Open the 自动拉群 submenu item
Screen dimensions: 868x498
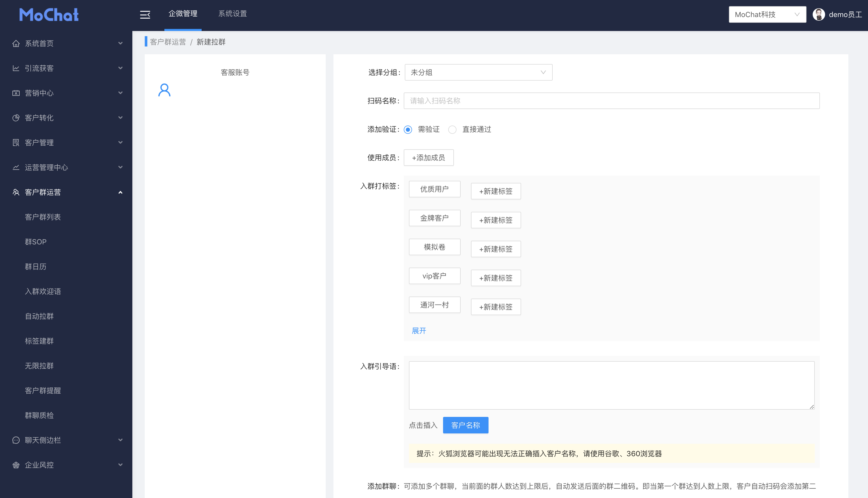39,316
